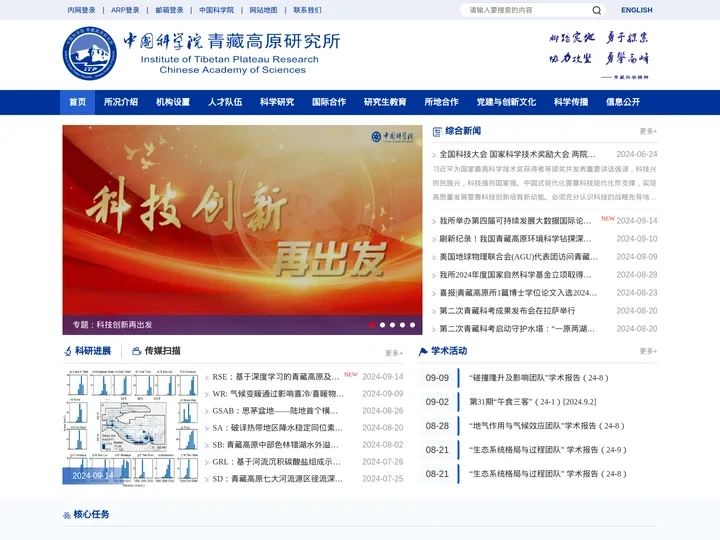This screenshot has width=720, height=540.
Task: Click 更多+ beside 综合新闻
Action: click(648, 131)
